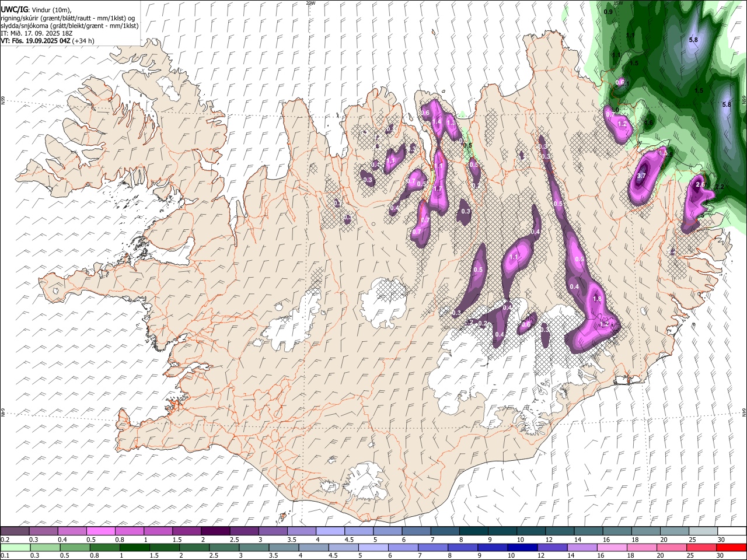Click top-row darkest purple swatch labeled 2
The height and width of the screenshot is (560, 747).
coord(215,531)
